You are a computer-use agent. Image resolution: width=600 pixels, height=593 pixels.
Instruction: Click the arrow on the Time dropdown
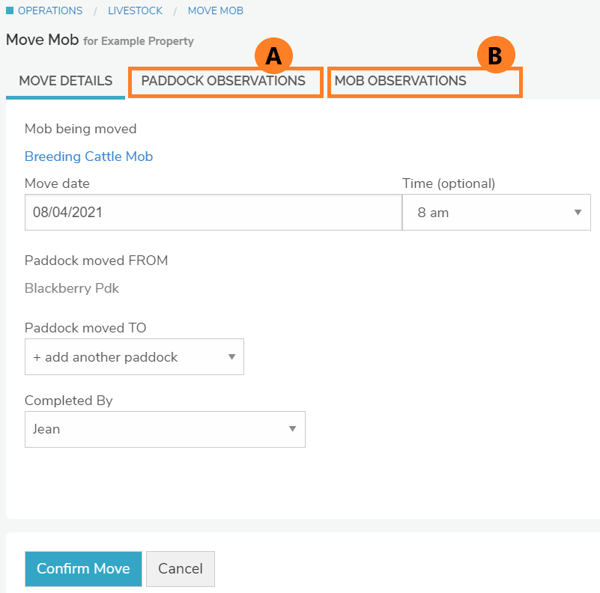[x=578, y=213]
